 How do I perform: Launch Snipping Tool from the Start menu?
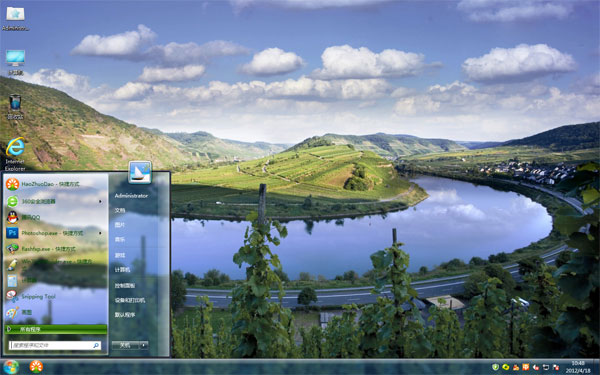(x=56, y=296)
